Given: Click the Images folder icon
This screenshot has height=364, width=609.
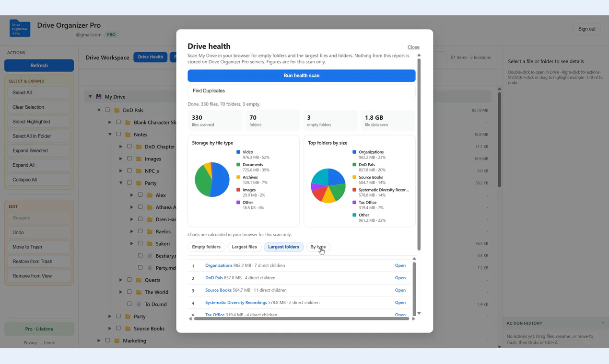Looking at the screenshot, I should click(139, 159).
